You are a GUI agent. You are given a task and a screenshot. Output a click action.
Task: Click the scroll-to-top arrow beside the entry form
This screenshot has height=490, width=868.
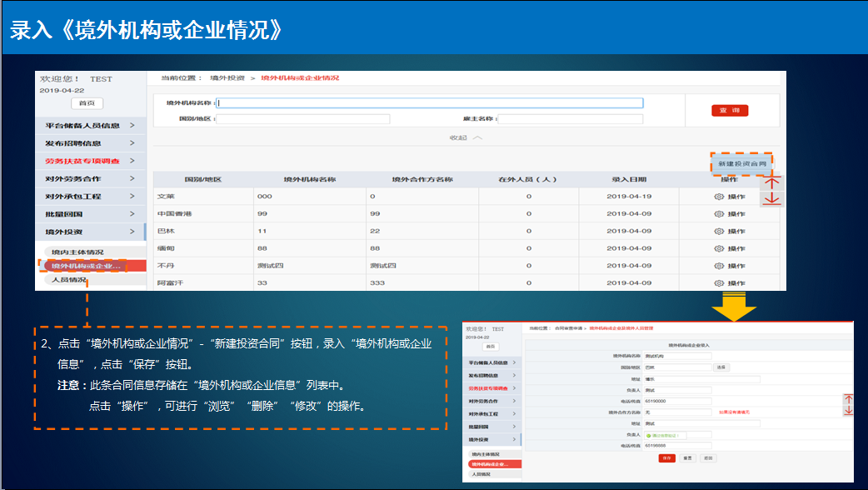coord(849,399)
